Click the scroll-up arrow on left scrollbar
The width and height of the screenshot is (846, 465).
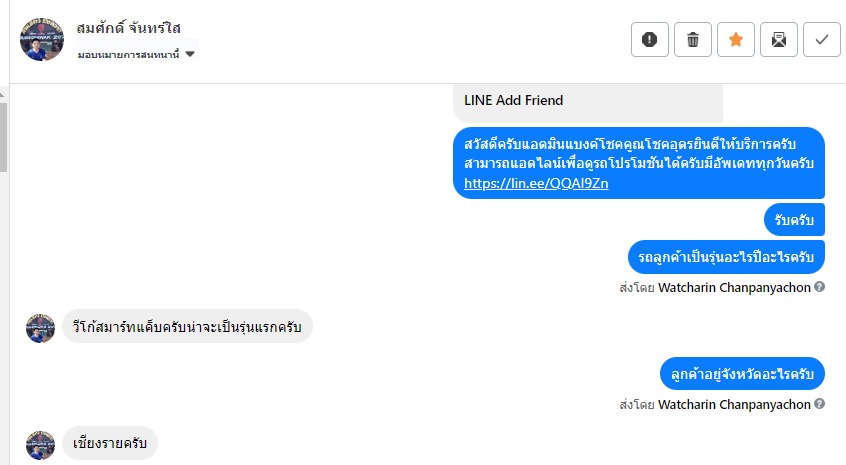pyautogui.click(x=4, y=94)
